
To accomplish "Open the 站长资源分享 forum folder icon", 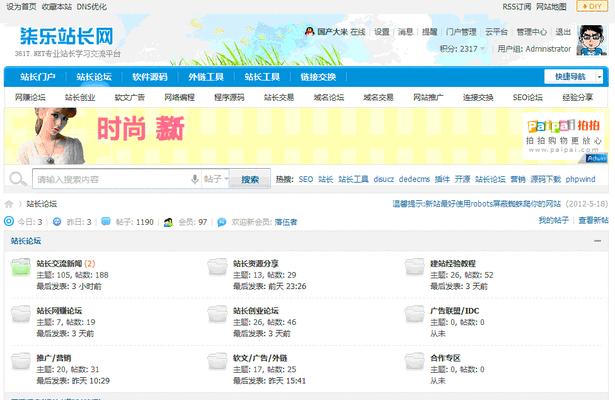I will pyautogui.click(x=217, y=268).
